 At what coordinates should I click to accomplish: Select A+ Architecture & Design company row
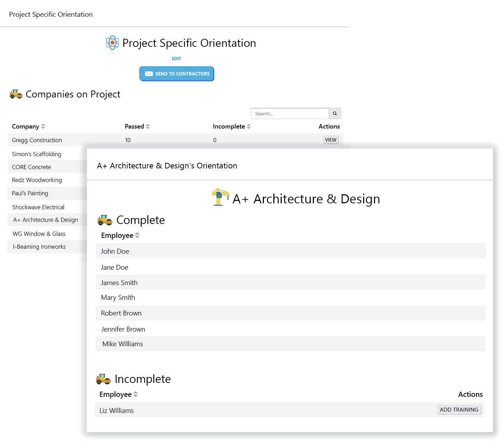[x=47, y=220]
